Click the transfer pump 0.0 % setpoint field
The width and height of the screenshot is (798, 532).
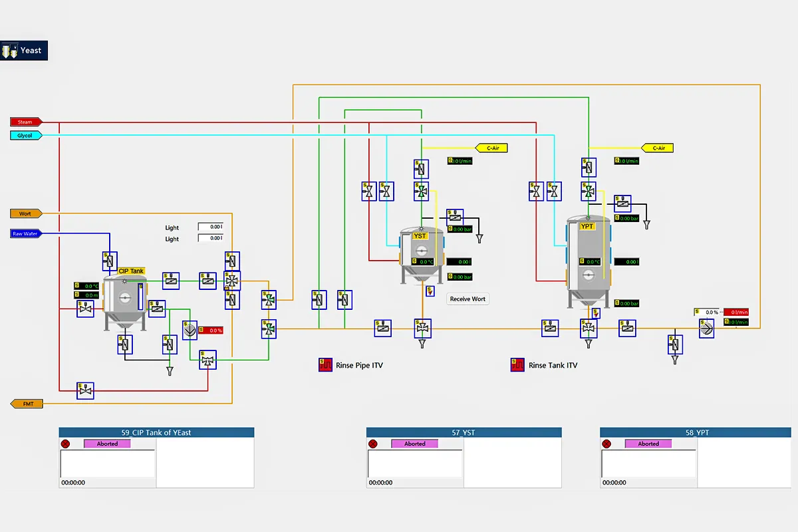pyautogui.click(x=707, y=312)
